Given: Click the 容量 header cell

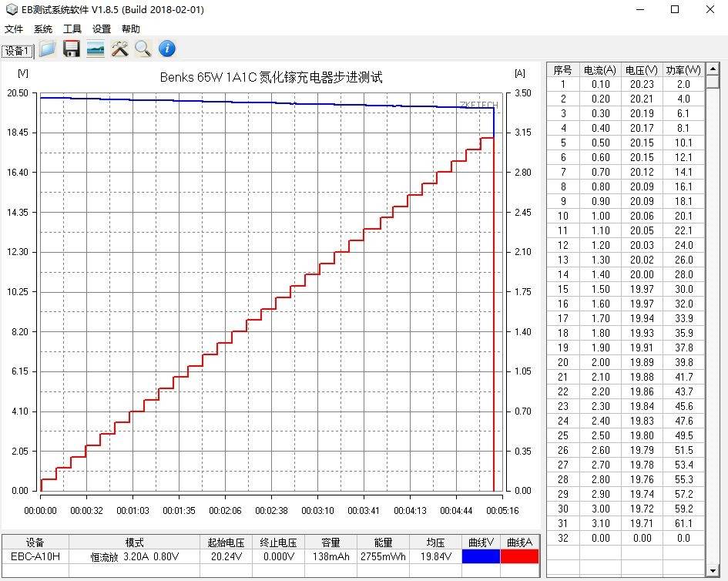Looking at the screenshot, I should pyautogui.click(x=331, y=542).
